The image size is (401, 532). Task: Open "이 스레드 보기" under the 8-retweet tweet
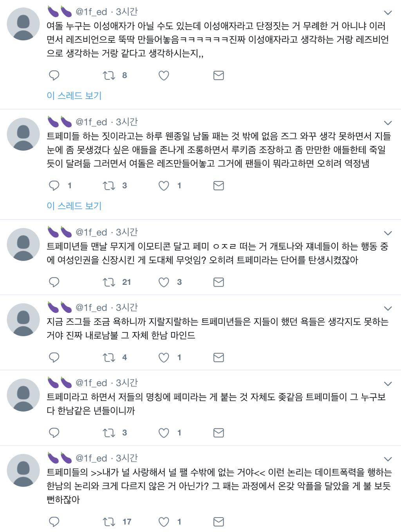74,95
